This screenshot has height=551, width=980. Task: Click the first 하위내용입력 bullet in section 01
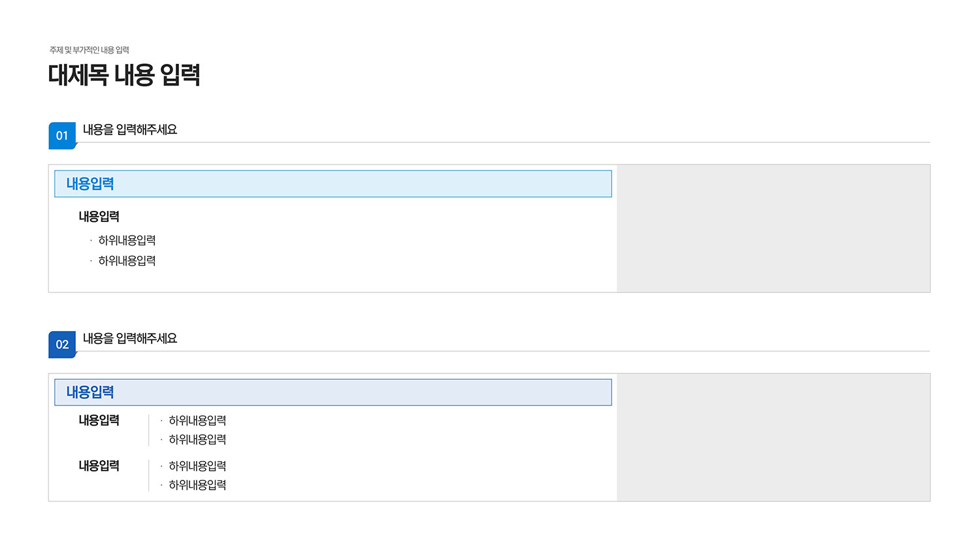coord(127,240)
